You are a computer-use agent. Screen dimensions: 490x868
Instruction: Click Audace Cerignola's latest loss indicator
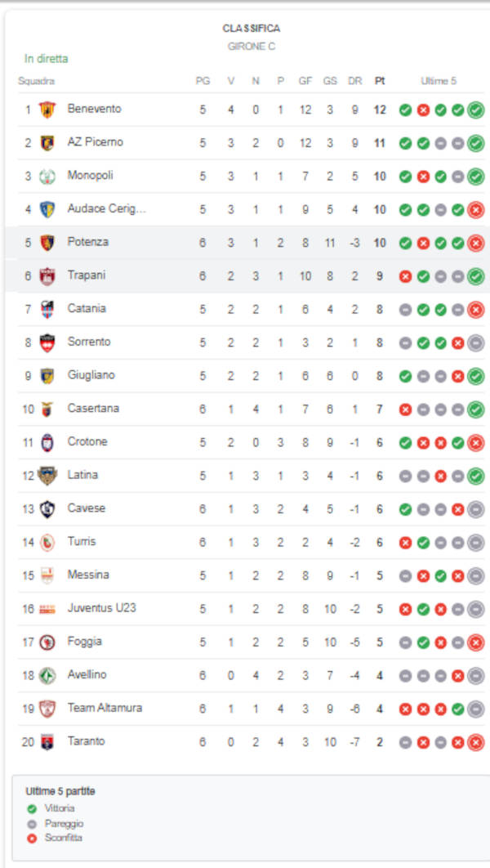click(x=476, y=209)
